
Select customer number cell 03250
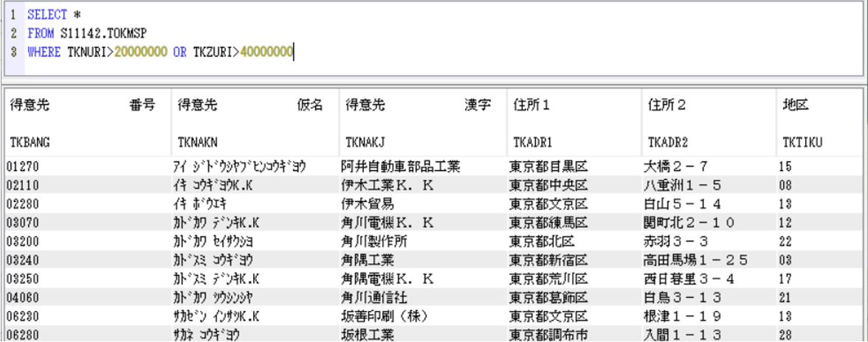point(23,279)
